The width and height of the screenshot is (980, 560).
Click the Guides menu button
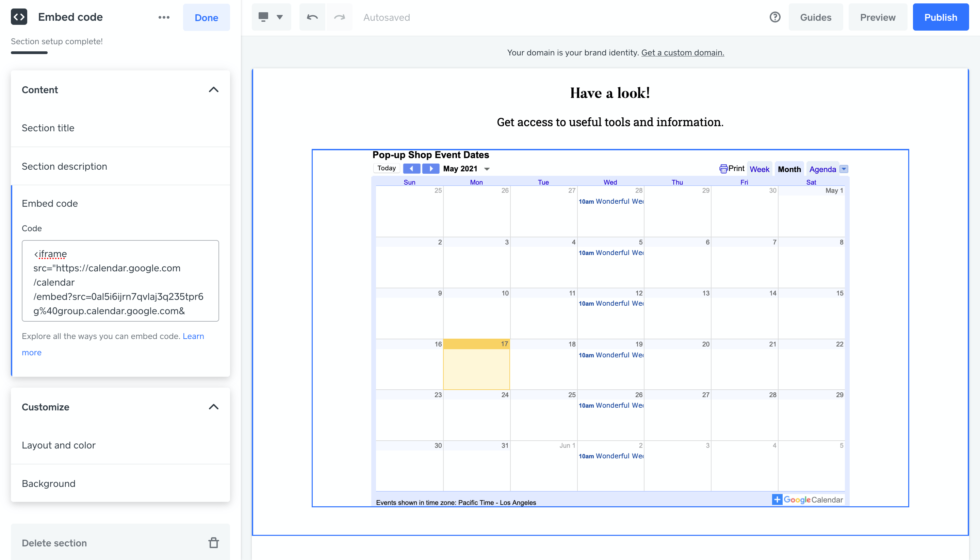pyautogui.click(x=815, y=17)
